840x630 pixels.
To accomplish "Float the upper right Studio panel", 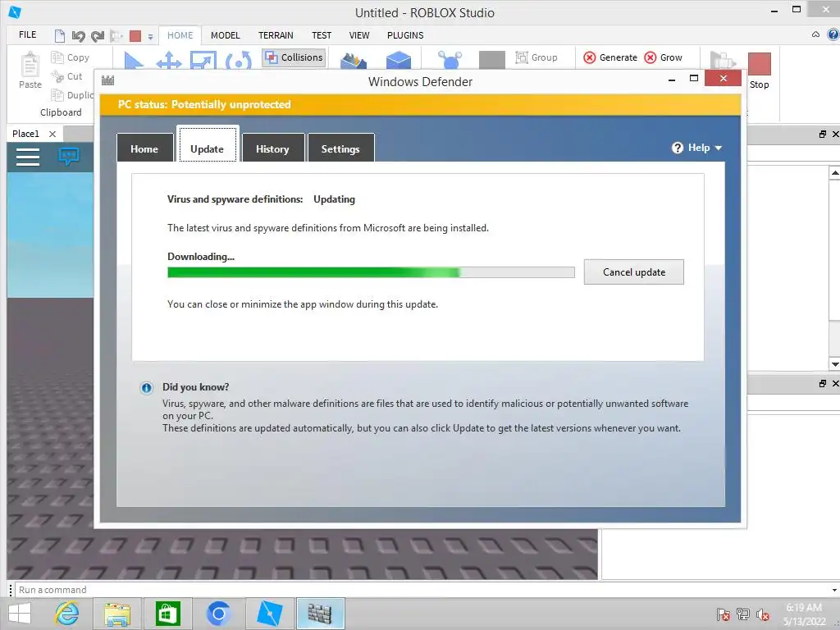I will point(822,134).
